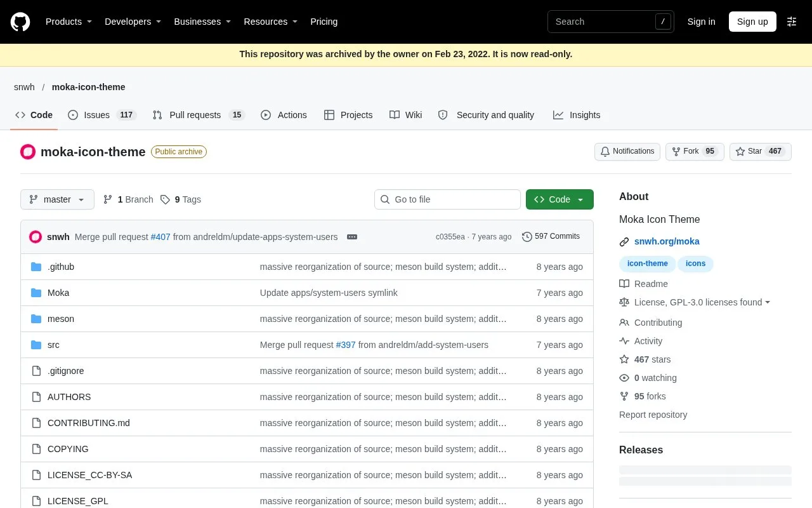Click the .gitignore file icon

(x=36, y=371)
